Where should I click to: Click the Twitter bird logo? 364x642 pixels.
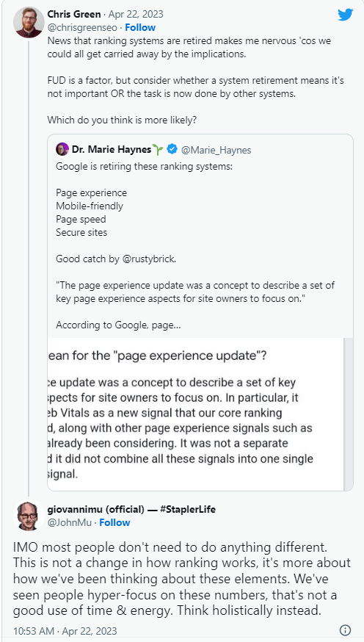[345, 15]
